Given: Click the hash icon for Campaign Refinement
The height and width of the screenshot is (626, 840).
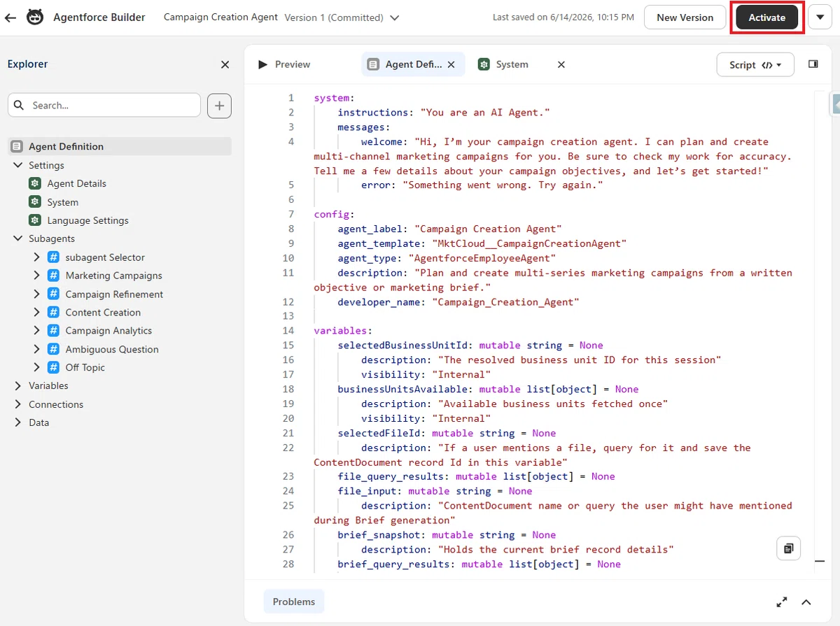Looking at the screenshot, I should (x=53, y=294).
